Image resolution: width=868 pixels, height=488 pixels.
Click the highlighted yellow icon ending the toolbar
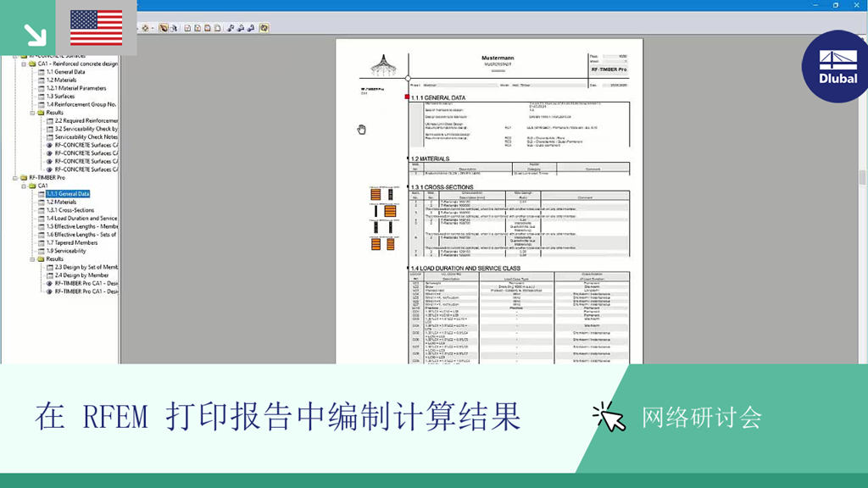264,28
